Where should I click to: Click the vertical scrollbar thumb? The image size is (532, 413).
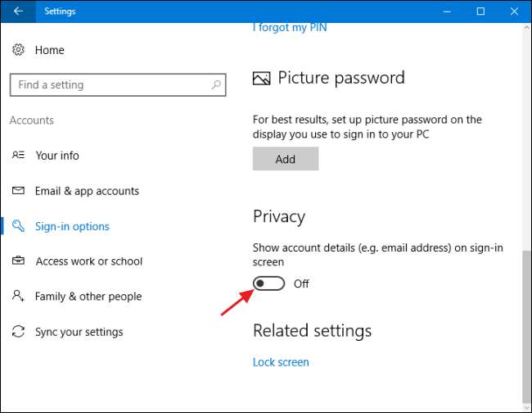pyautogui.click(x=525, y=320)
